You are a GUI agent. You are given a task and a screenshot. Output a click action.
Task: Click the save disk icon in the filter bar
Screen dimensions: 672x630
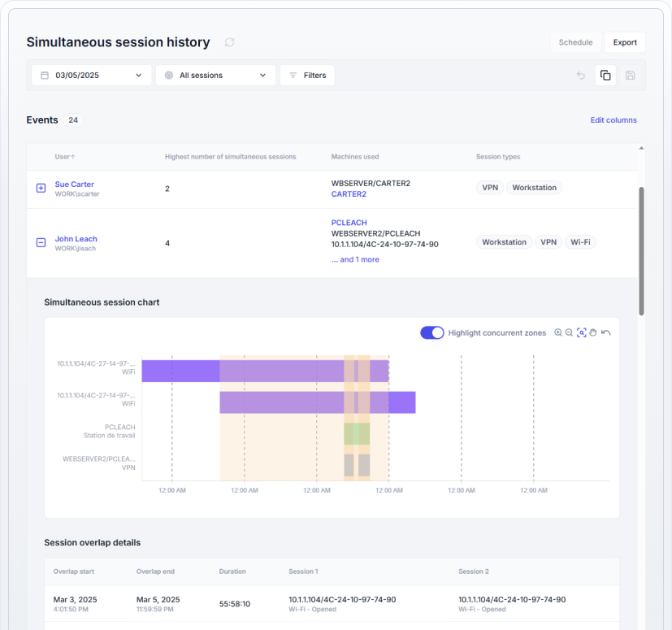point(630,76)
